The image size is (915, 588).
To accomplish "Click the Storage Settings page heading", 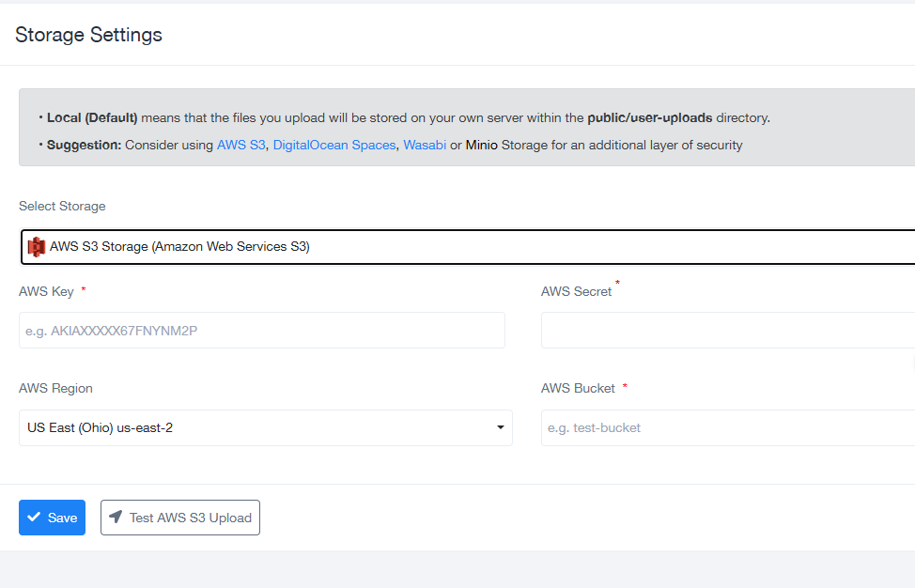I will [88, 35].
